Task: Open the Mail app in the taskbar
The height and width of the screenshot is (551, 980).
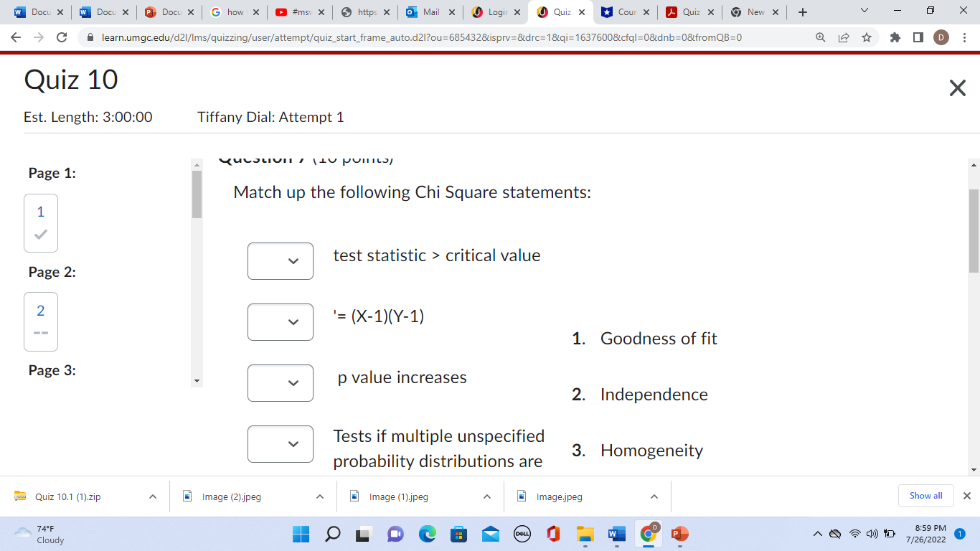Action: (x=489, y=534)
